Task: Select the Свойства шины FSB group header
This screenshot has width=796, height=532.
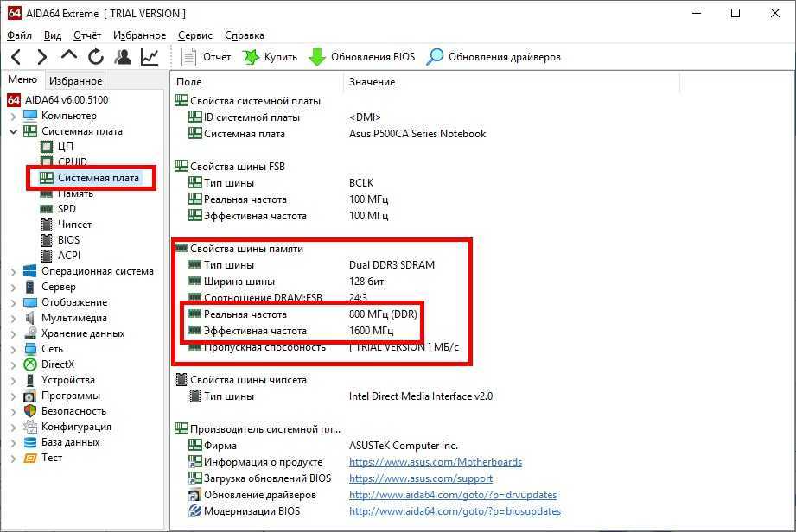Action: (231, 167)
